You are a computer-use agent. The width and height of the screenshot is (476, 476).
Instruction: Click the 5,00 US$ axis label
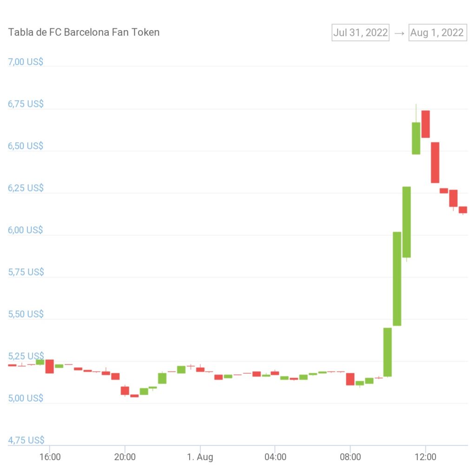click(25, 398)
